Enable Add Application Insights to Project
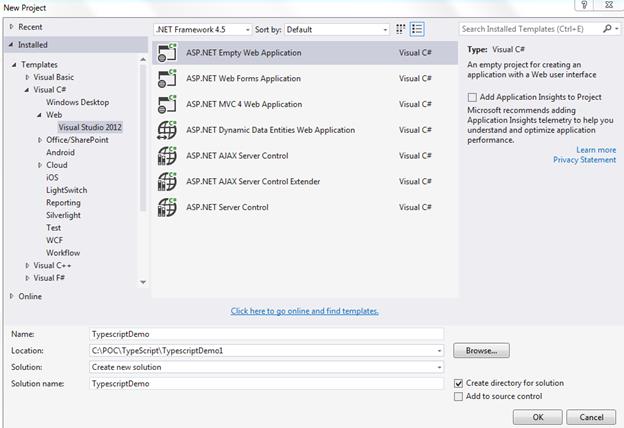This screenshot has height=428, width=624. pyautogui.click(x=472, y=97)
